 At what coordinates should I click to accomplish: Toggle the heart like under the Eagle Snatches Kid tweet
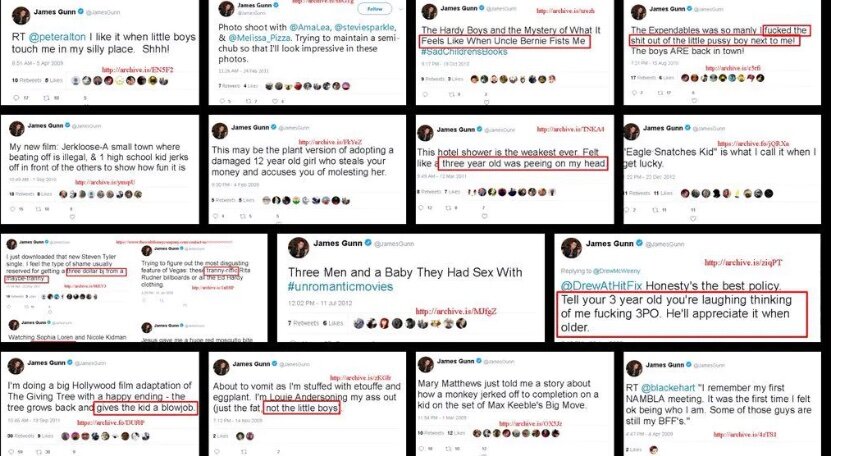point(693,218)
